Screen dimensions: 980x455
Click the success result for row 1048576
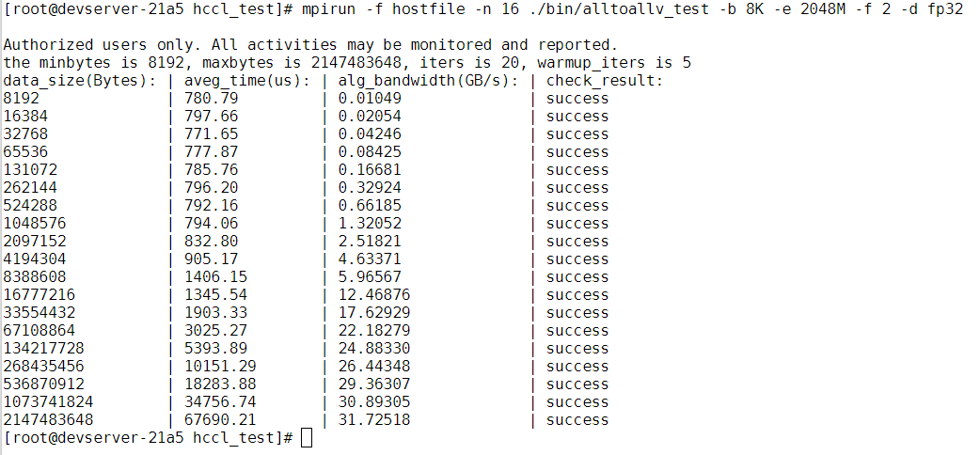point(577,223)
